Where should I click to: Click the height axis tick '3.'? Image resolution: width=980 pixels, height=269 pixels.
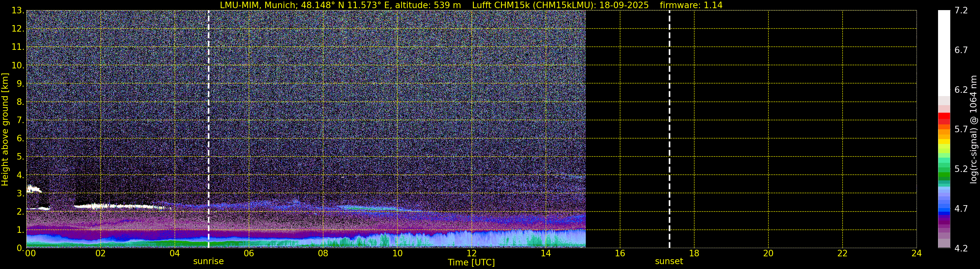click(x=20, y=193)
